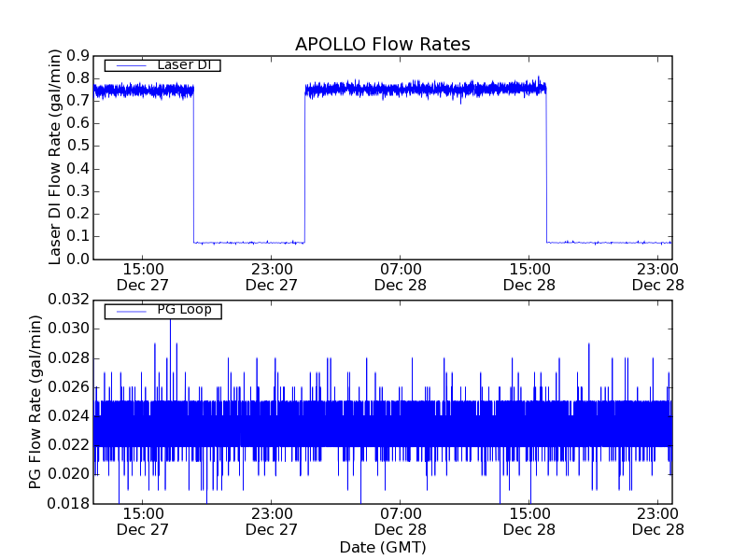Select the 0.3 tick on Laser DI axis
The image size is (747, 560).
click(x=78, y=191)
